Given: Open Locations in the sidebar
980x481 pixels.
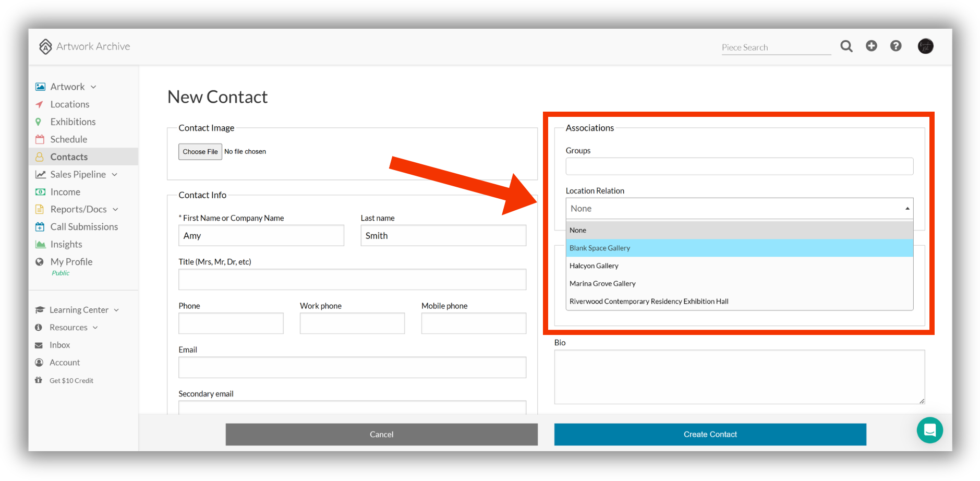Looking at the screenshot, I should (x=70, y=104).
